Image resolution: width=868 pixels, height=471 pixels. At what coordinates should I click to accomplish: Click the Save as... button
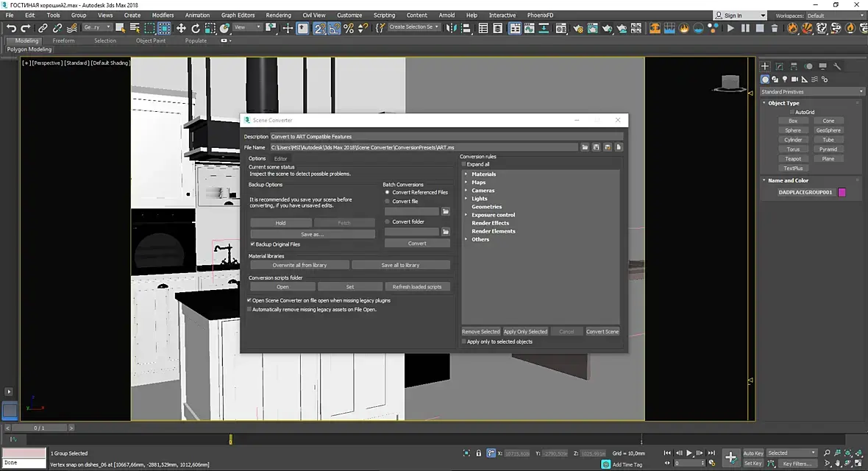click(x=312, y=234)
